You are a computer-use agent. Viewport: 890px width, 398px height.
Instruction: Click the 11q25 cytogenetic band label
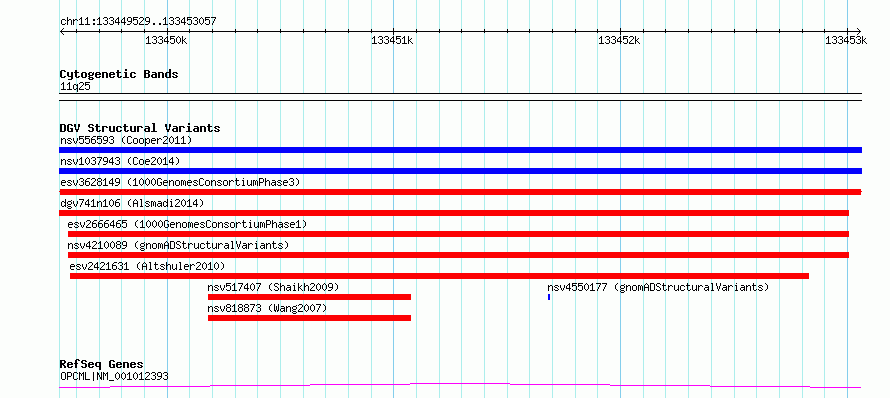[x=75, y=86]
